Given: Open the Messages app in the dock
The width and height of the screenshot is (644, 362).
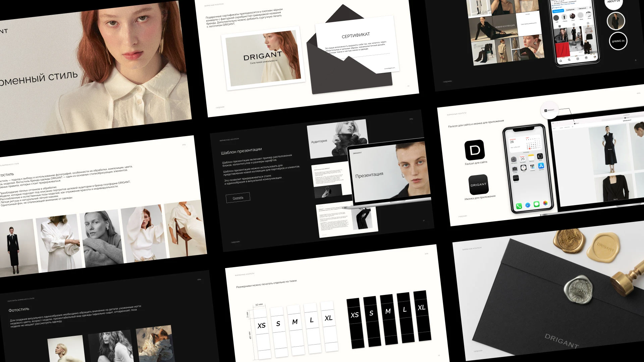Looking at the screenshot, I should click(x=536, y=204).
